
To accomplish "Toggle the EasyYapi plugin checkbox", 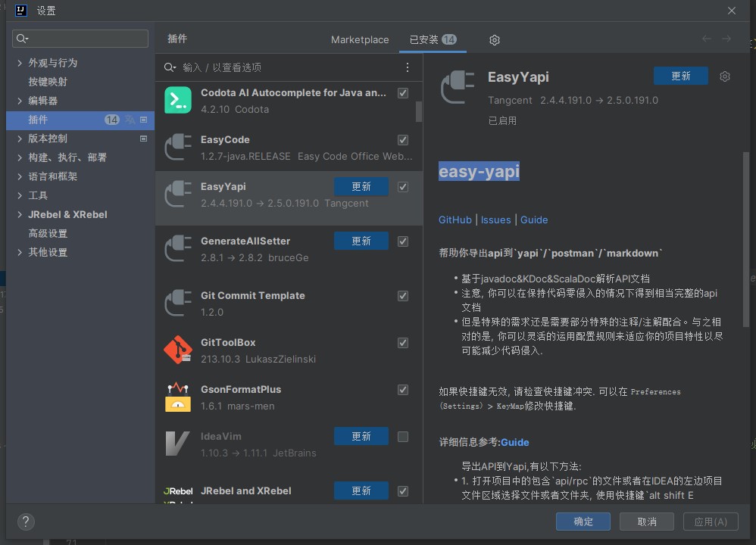I will click(403, 187).
